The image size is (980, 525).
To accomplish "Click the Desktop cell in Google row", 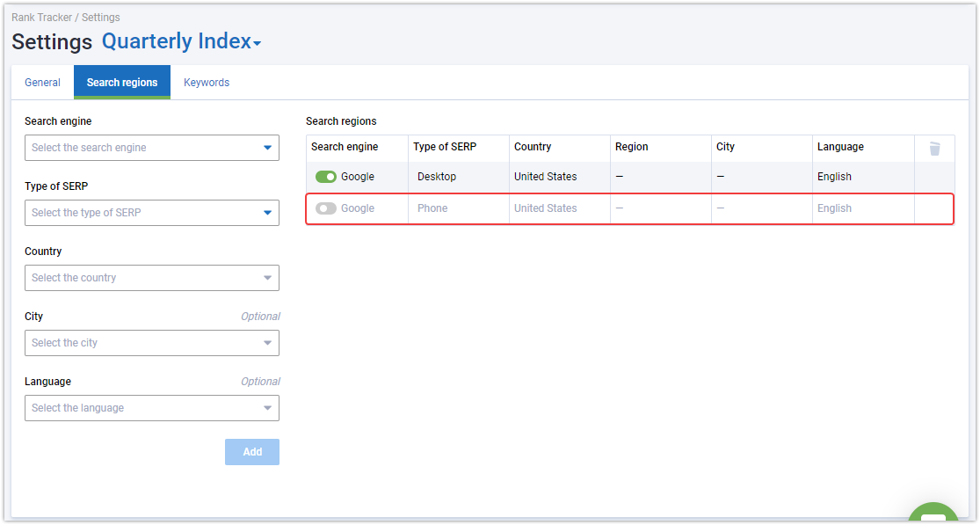I will 436,177.
